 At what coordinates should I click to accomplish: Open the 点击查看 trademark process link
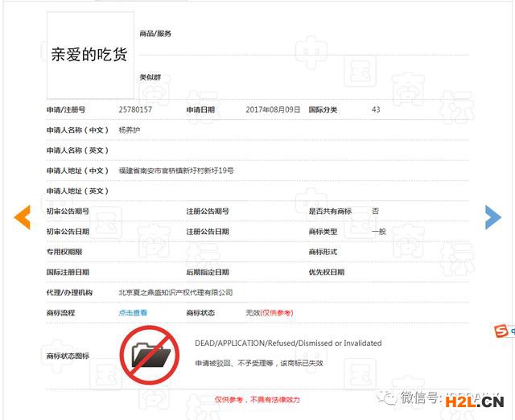133,313
